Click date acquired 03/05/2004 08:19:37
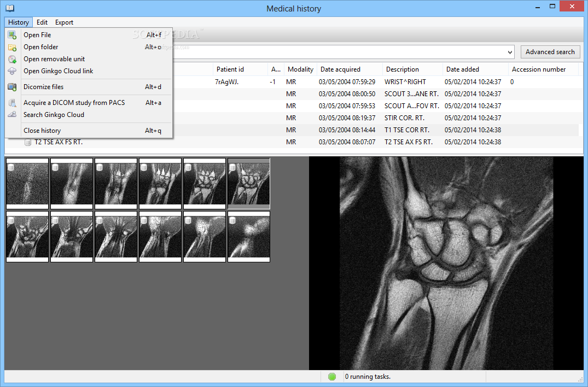 [x=347, y=118]
